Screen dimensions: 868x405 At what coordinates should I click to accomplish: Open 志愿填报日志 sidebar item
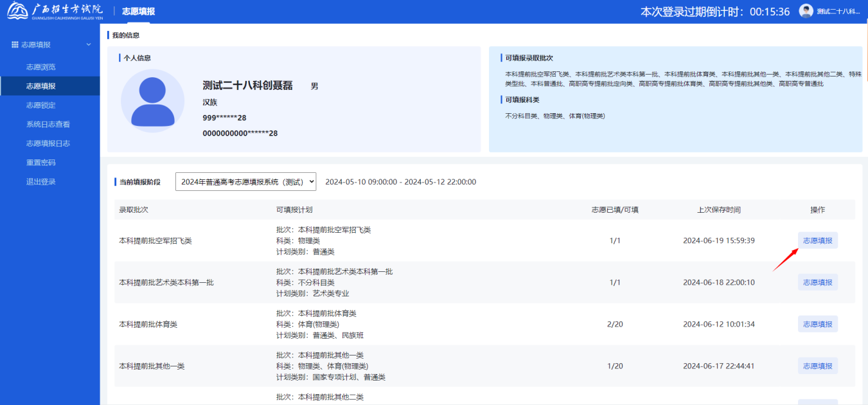point(49,143)
